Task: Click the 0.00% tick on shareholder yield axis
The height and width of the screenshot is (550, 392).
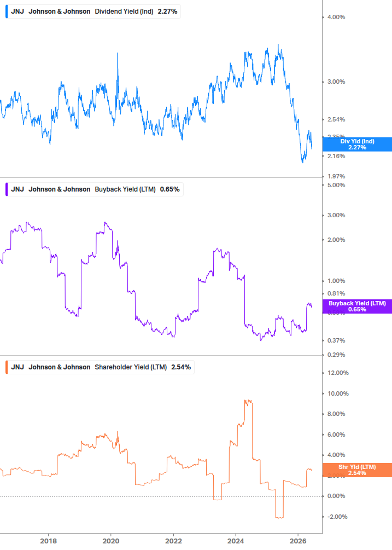Action: coord(336,496)
